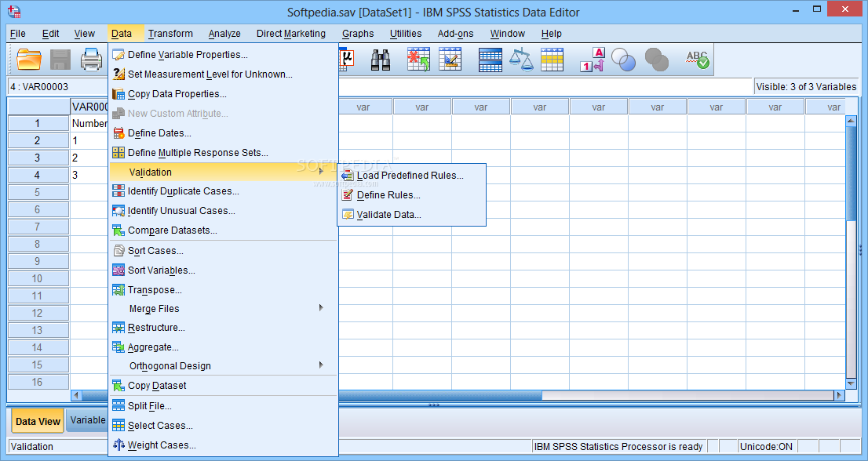Choose Sort Variables menu entry
This screenshot has height=461, width=868.
tap(224, 270)
